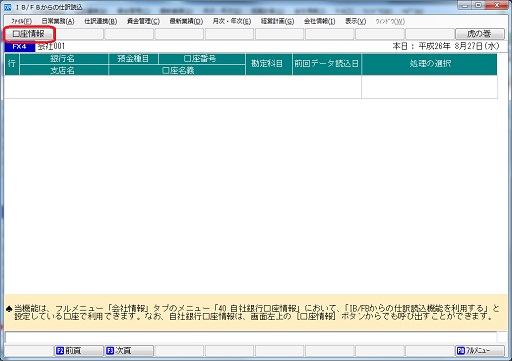The height and width of the screenshot is (361, 512).
Task: Click today's date 平成26年 8月27日 text
Action: tap(459, 46)
